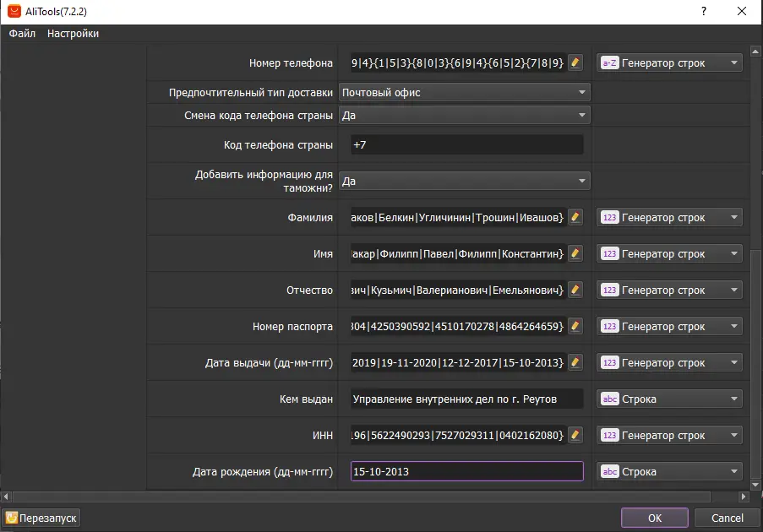Open the Добавить информацию для таможни dropdown
This screenshot has height=532, width=763.
[464, 181]
